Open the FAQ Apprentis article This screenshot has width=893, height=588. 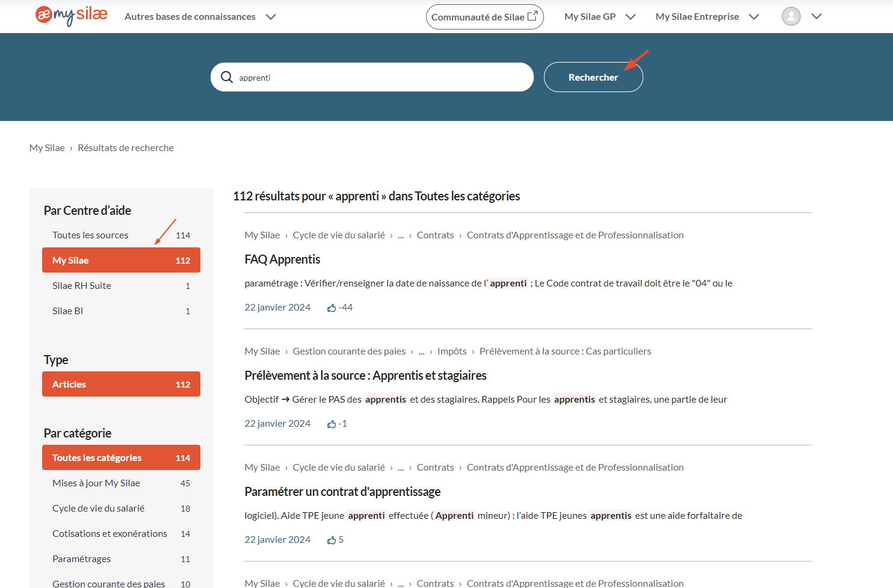tap(282, 259)
